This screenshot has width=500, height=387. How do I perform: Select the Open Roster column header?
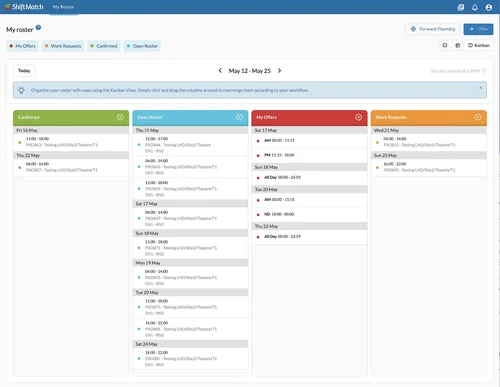190,118
